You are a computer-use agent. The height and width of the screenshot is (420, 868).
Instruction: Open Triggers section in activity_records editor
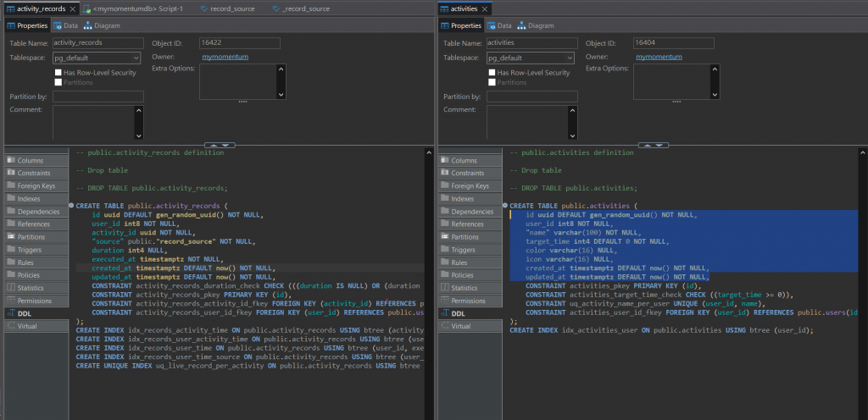36,250
